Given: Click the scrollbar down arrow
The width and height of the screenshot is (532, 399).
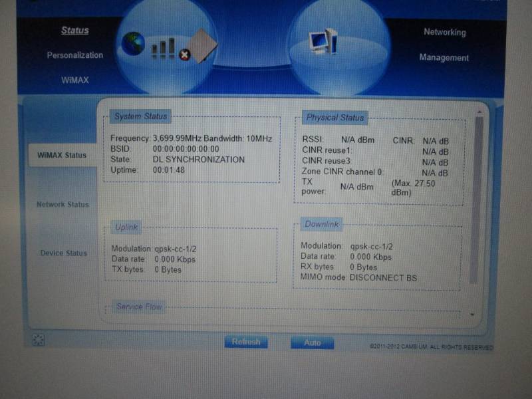Looking at the screenshot, I should [x=472, y=315].
